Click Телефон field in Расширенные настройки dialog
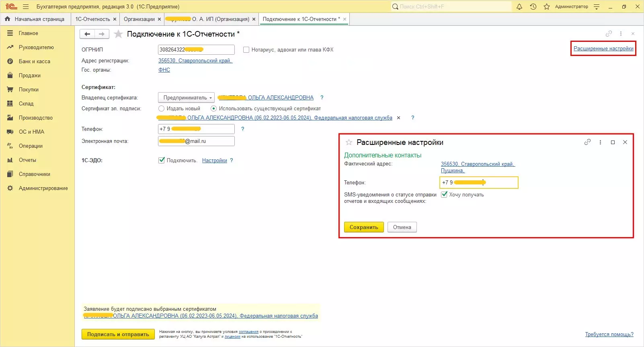 [479, 182]
